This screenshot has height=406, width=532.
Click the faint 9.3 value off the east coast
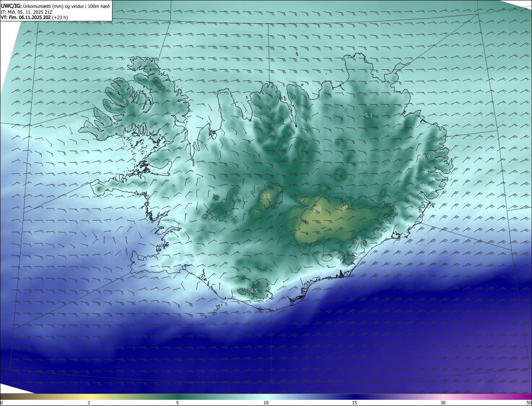tap(437, 120)
